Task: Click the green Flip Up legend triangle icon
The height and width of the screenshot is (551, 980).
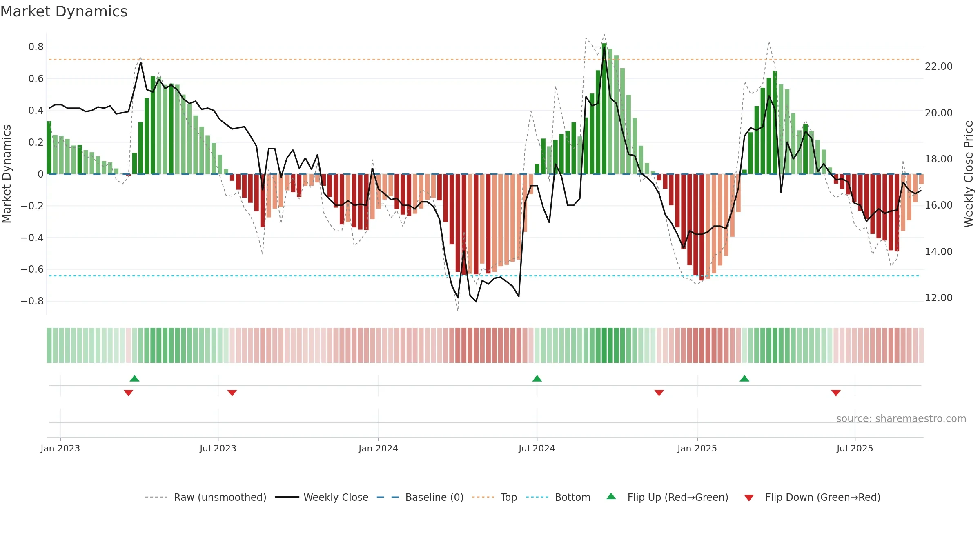Action: (x=611, y=496)
